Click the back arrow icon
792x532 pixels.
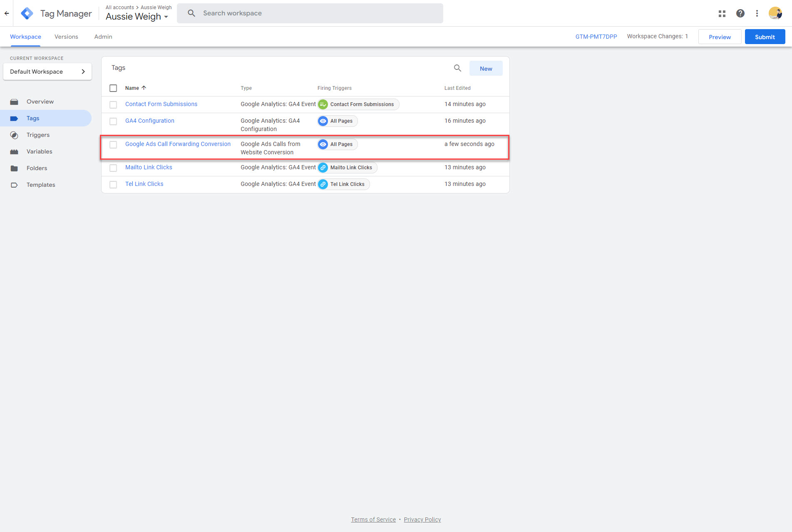pos(7,13)
